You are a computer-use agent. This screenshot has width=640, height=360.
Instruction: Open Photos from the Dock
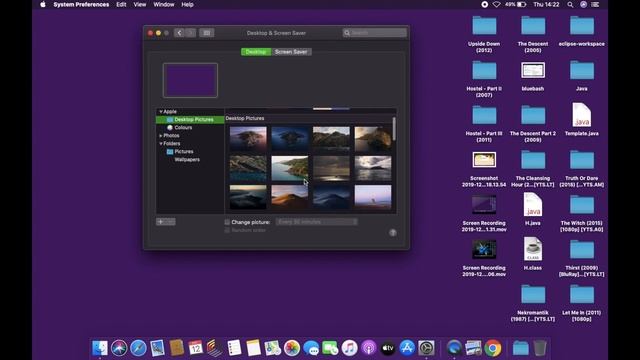point(292,348)
